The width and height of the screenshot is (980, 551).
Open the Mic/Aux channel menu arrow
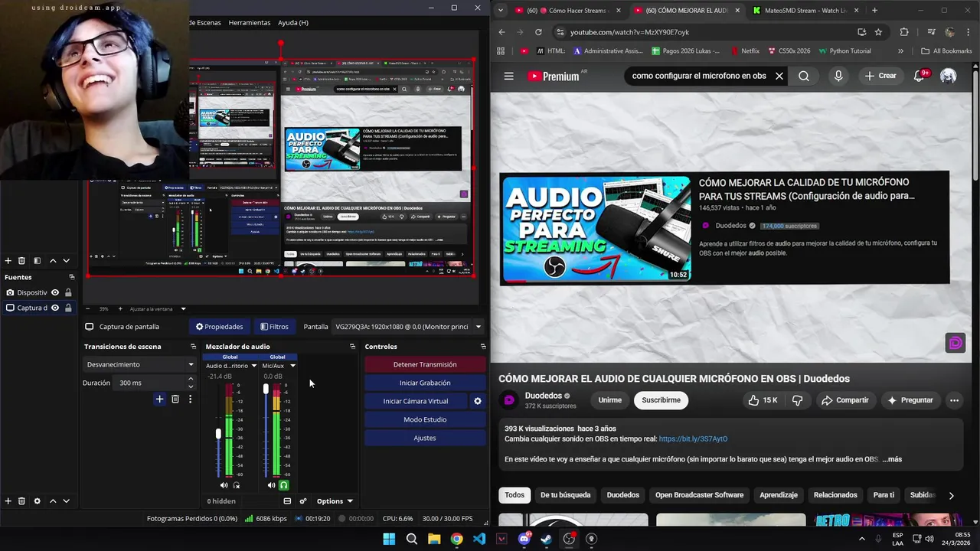click(292, 366)
